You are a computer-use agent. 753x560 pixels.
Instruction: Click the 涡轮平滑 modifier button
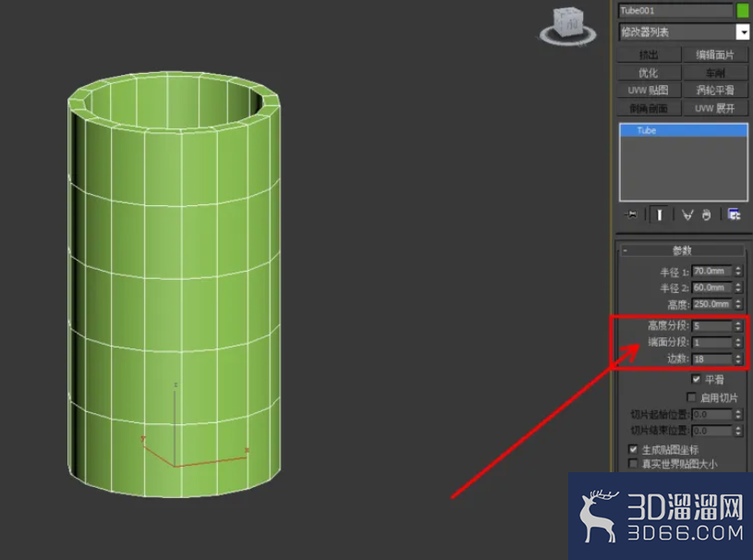(x=714, y=90)
